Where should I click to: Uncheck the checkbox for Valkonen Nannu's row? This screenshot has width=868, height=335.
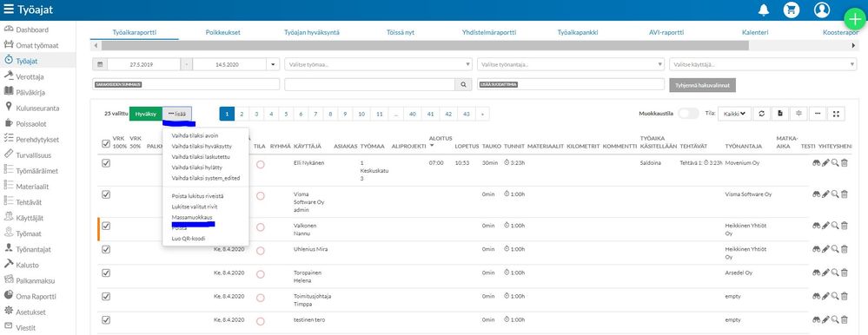point(106,226)
